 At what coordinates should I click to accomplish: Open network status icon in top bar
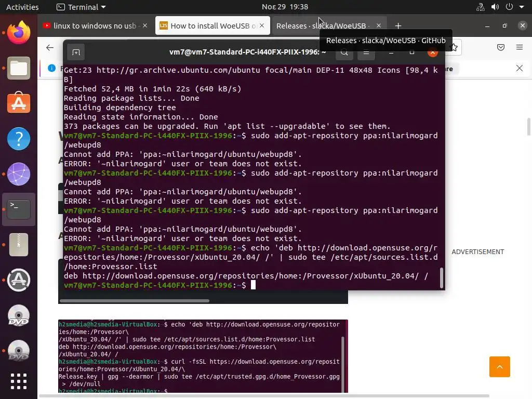[481, 7]
